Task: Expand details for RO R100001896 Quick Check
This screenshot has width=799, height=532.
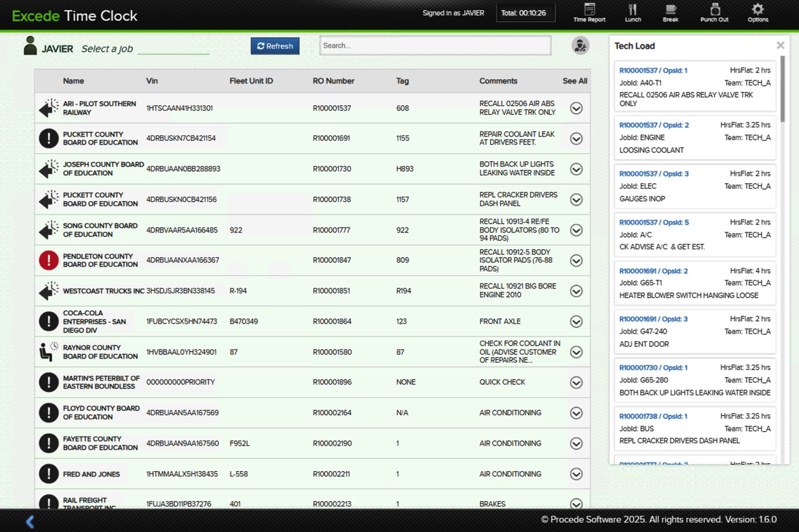Action: tap(576, 382)
